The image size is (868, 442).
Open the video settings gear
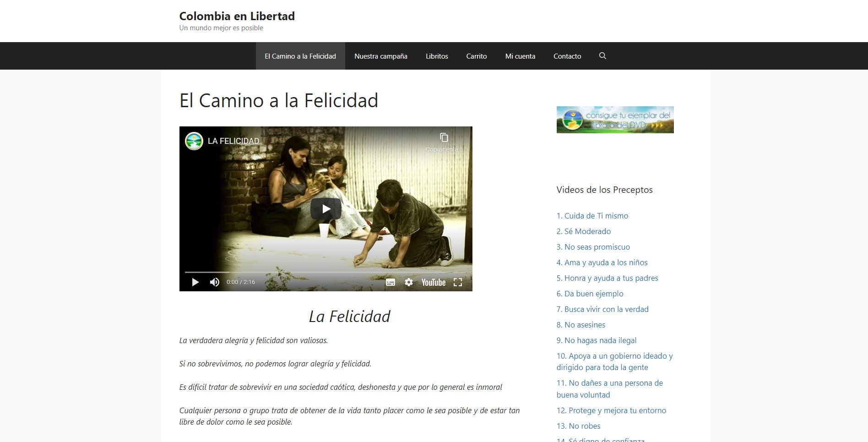(x=409, y=282)
